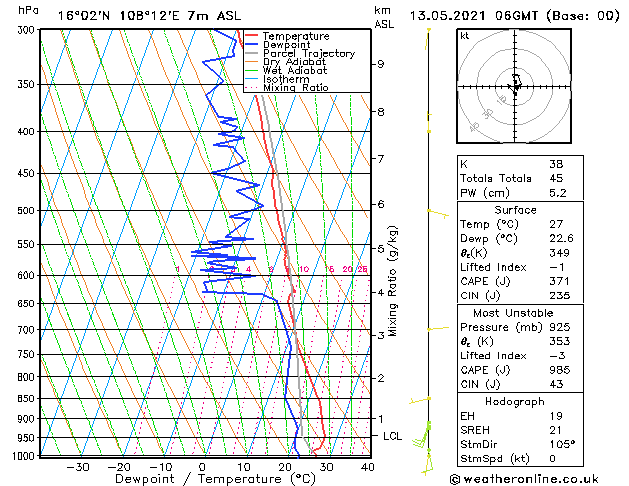The width and height of the screenshot is (629, 486).
Task: Click the 16°02'N 108°12'E station coordinates
Action: click(150, 16)
